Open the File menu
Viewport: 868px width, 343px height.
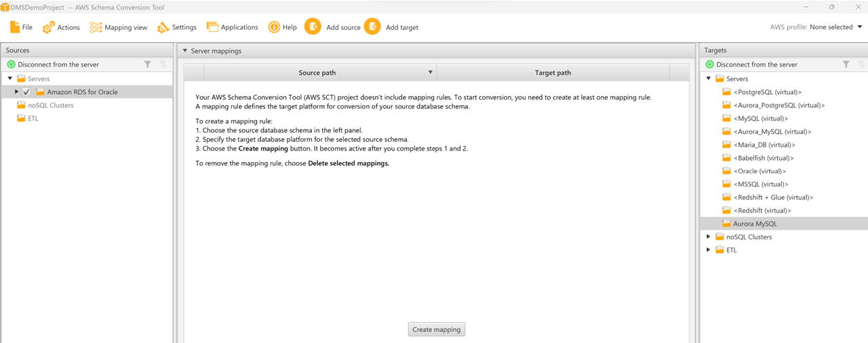(21, 27)
